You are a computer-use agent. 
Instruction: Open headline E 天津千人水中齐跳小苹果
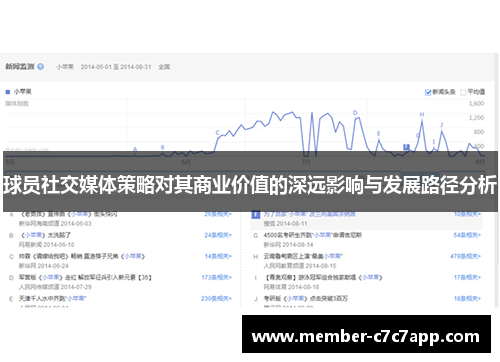52,299
